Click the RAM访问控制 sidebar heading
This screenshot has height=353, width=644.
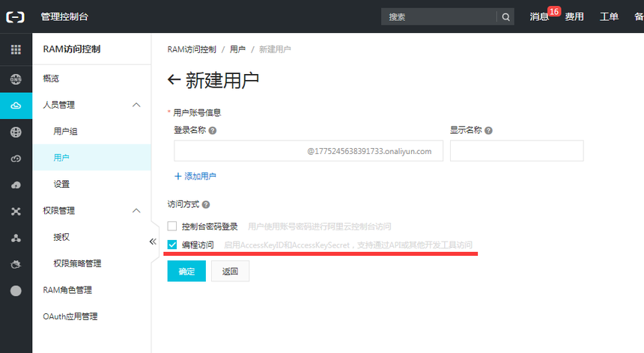coord(72,49)
